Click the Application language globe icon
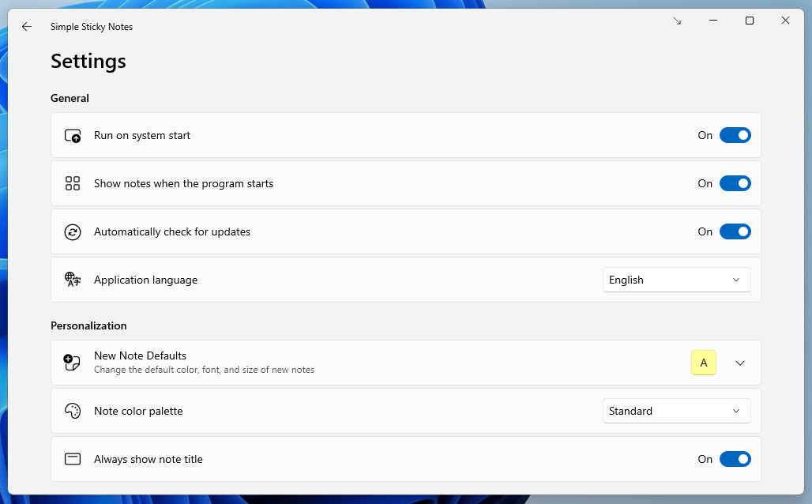 73,280
